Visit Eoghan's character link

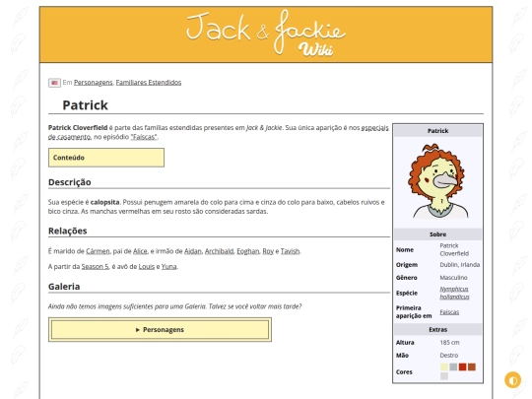click(x=248, y=251)
